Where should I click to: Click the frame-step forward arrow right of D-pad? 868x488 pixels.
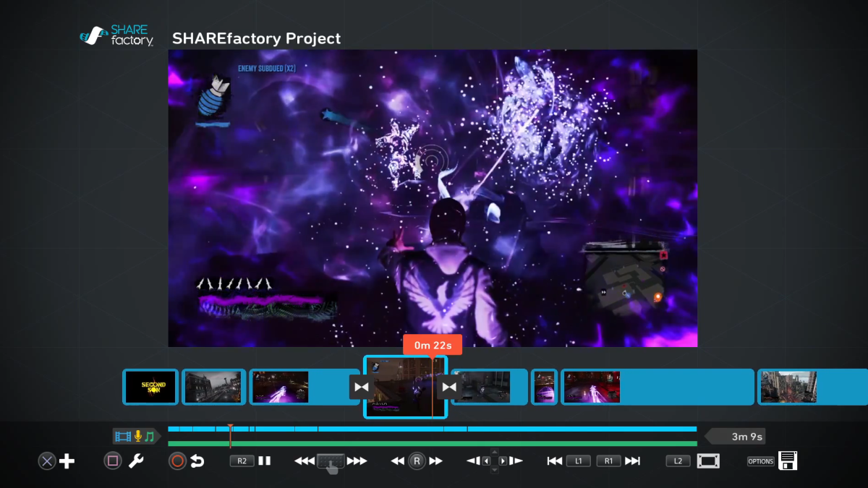(x=516, y=461)
